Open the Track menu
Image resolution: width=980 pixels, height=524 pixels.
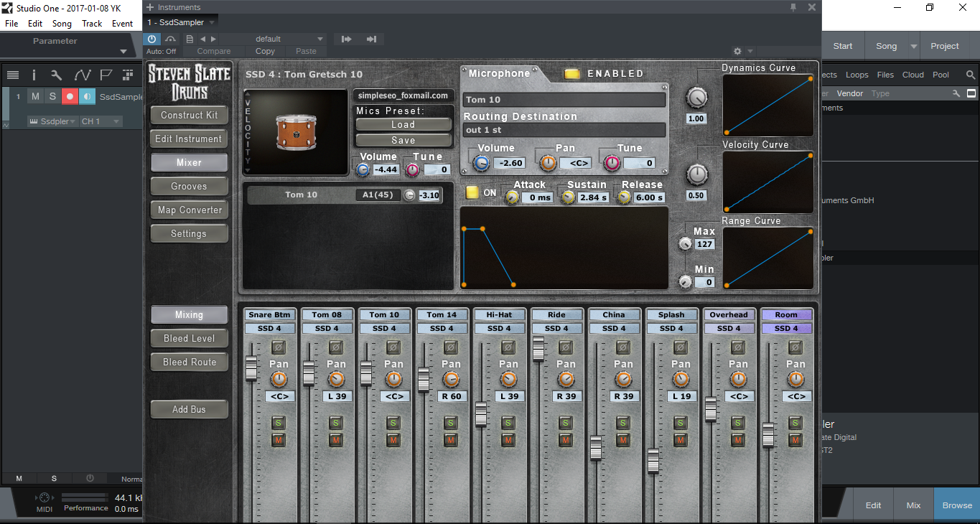92,24
